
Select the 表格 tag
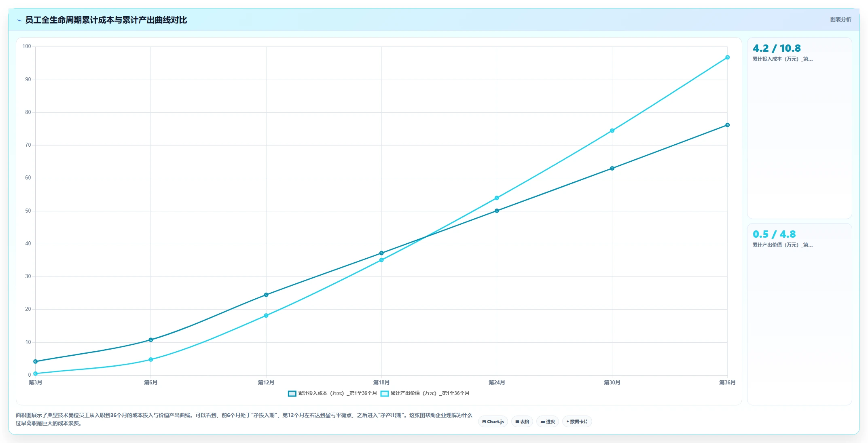[522, 422]
